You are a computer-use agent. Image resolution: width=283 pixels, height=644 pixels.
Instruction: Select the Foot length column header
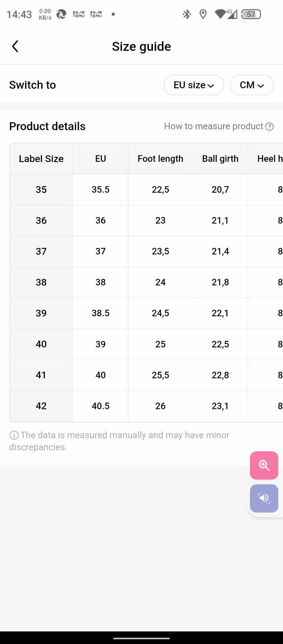[160, 159]
